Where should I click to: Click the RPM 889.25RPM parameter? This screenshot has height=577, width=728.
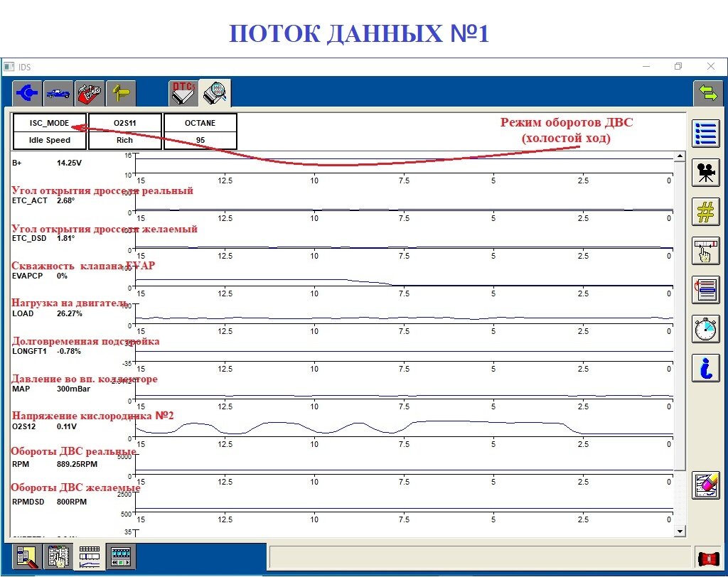[x=55, y=464]
